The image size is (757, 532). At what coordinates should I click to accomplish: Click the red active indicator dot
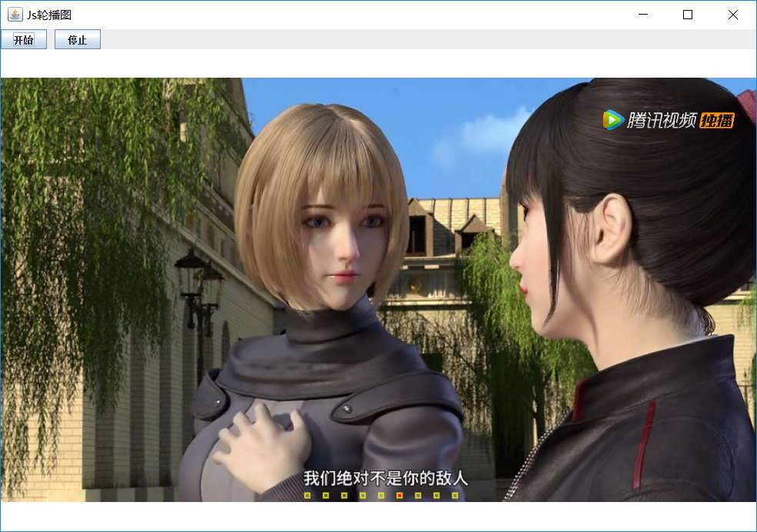pyautogui.click(x=400, y=495)
